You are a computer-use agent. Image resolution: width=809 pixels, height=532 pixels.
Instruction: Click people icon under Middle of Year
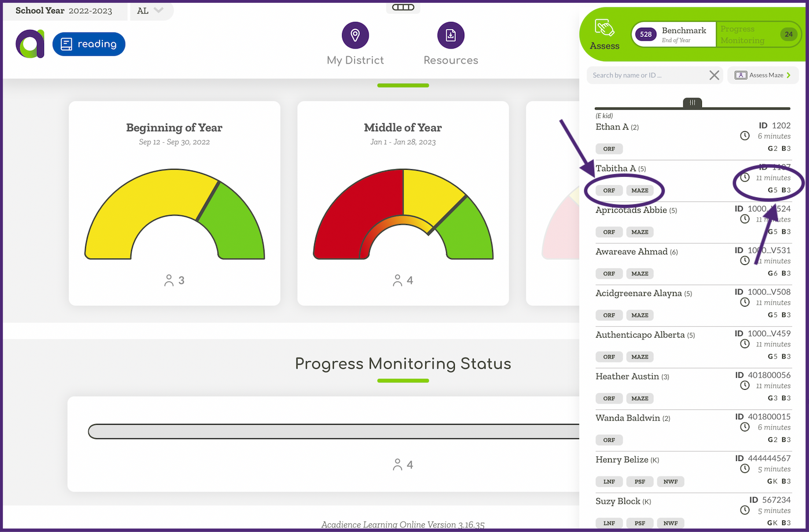397,280
